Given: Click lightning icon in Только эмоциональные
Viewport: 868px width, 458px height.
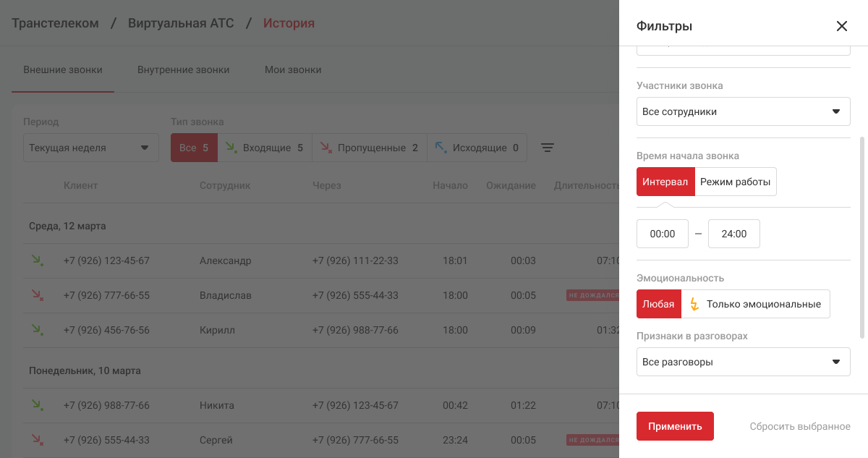Looking at the screenshot, I should click(x=694, y=304).
